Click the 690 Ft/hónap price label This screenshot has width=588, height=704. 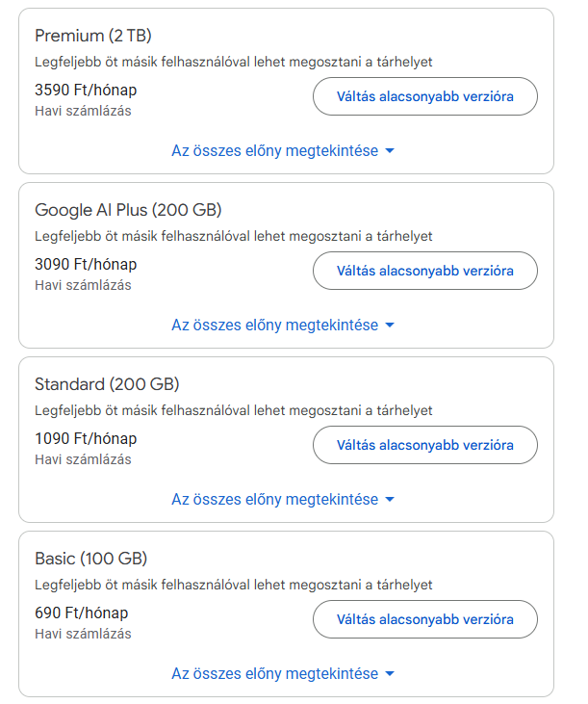(81, 613)
